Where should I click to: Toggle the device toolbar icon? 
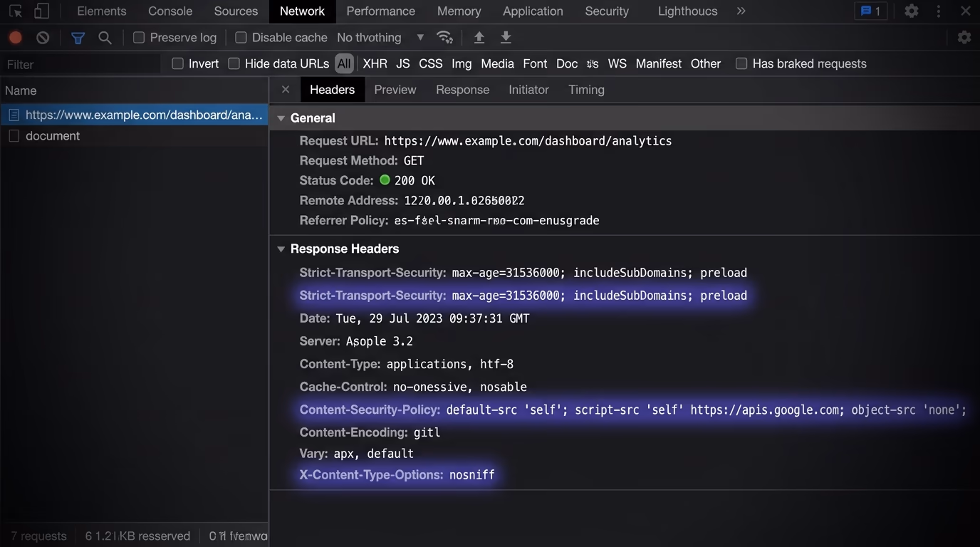point(42,11)
